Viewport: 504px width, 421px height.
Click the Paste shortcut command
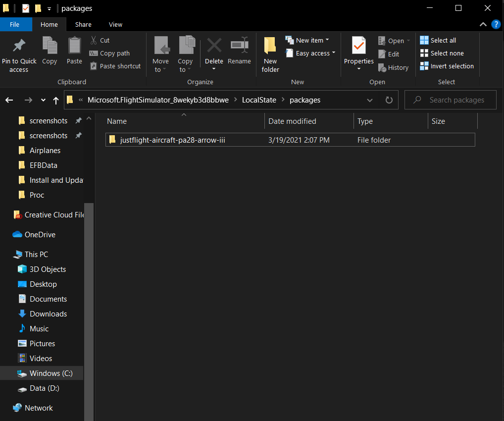pos(115,66)
